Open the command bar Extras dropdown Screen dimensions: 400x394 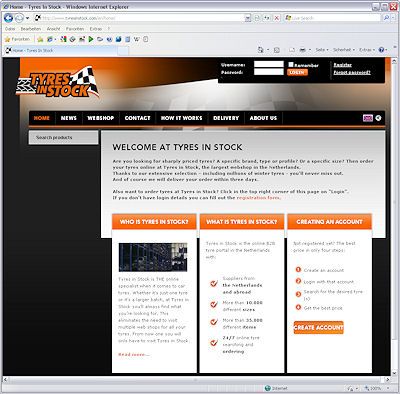[367, 50]
